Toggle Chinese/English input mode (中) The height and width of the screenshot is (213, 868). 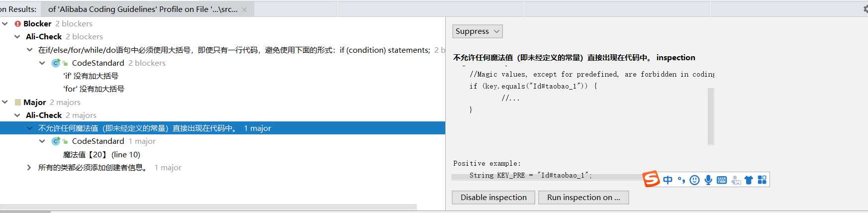coord(668,180)
